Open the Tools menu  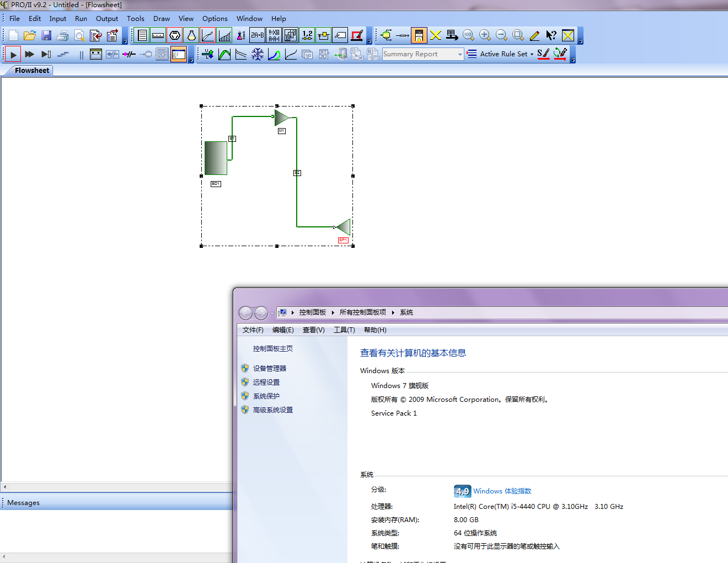[x=136, y=18]
